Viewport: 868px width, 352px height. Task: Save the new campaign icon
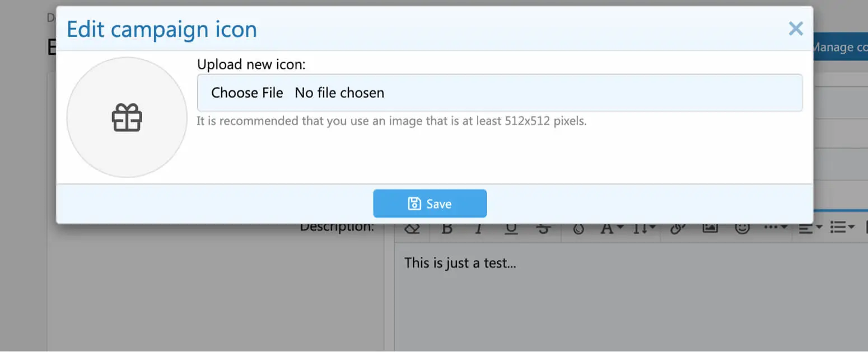(x=430, y=203)
